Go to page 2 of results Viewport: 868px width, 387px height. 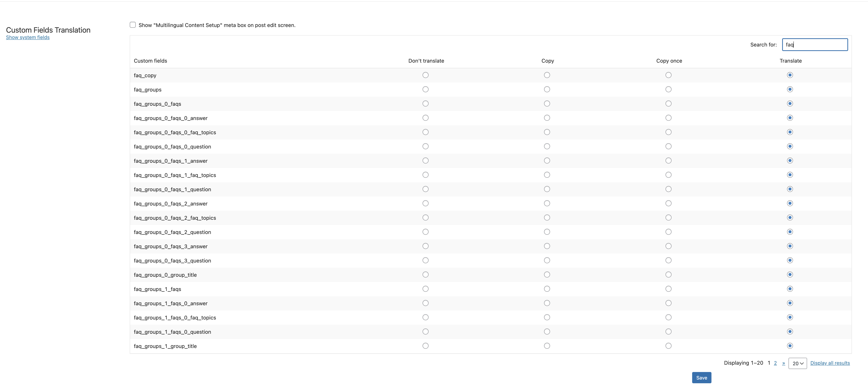click(775, 363)
